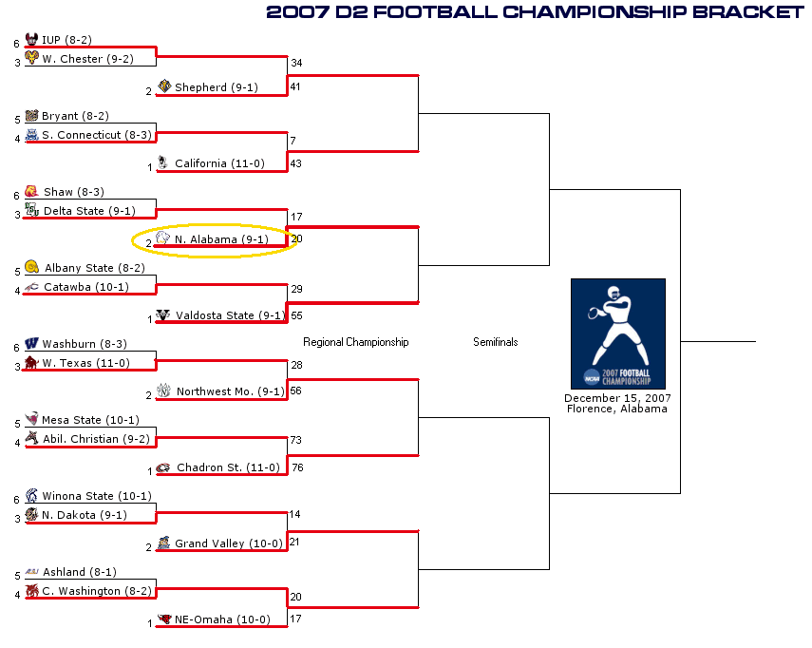Open the N. Alabama (9-1) team link
Screen dimensions: 812x648
tap(220, 239)
